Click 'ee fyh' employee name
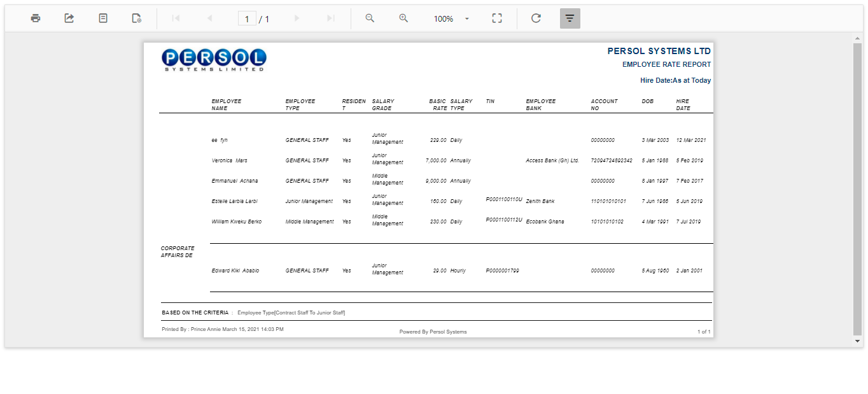 click(x=220, y=140)
